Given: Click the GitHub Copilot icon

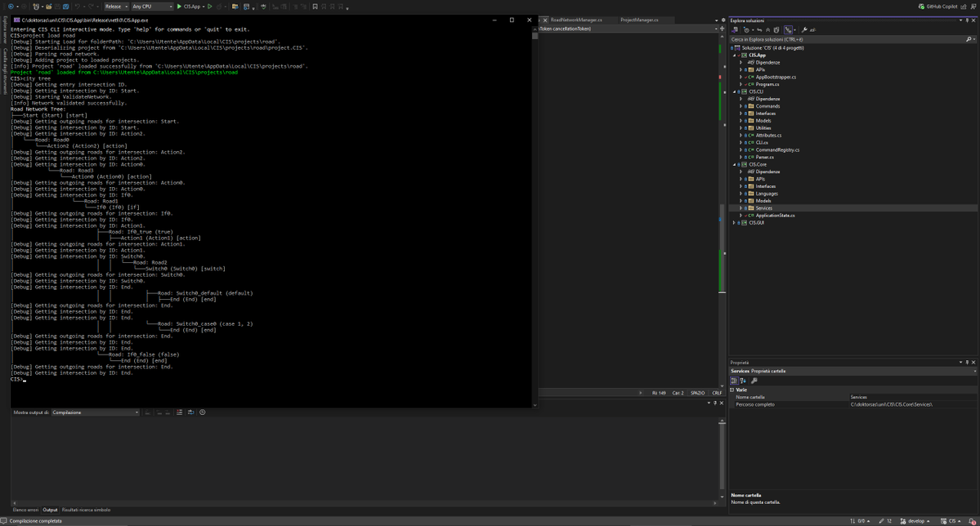Looking at the screenshot, I should (921, 7).
